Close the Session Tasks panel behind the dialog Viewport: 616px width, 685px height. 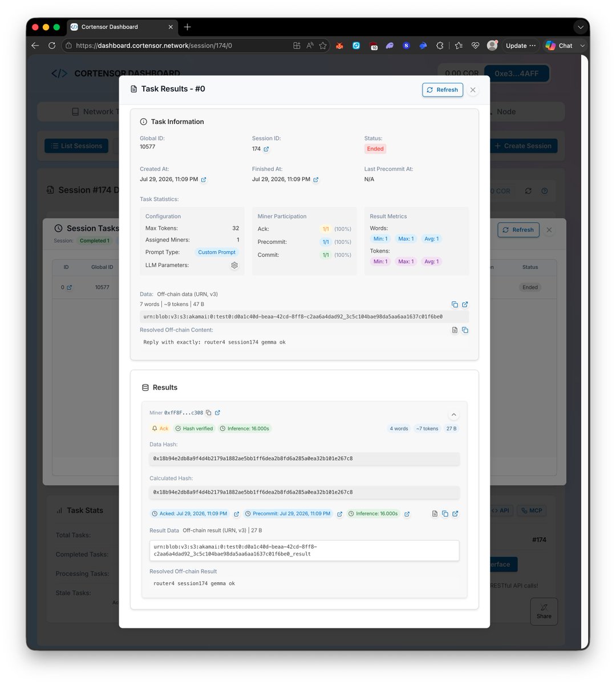coord(549,230)
